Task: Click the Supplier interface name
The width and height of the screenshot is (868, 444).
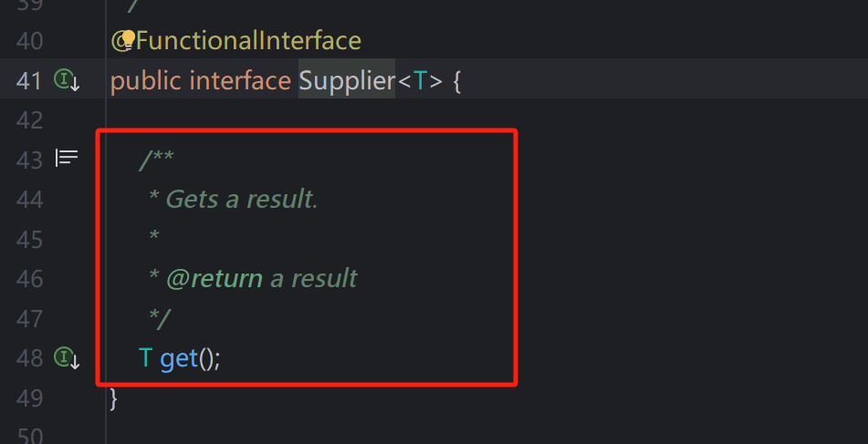Action: tap(346, 81)
